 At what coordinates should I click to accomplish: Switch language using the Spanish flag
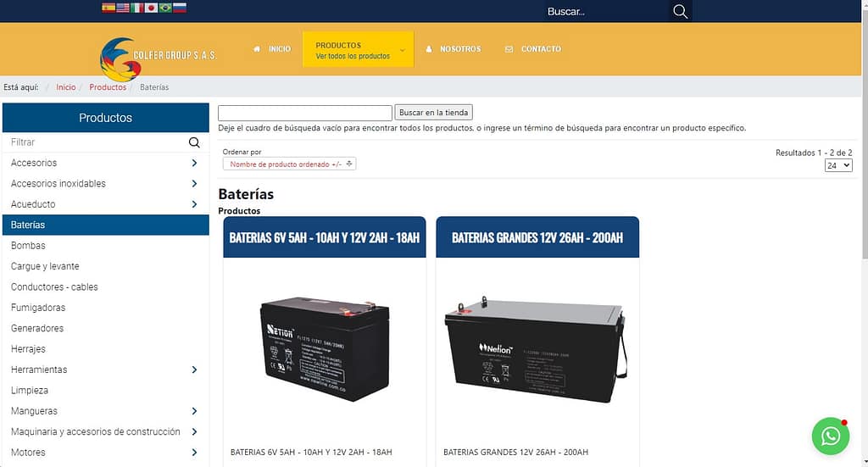tap(108, 8)
